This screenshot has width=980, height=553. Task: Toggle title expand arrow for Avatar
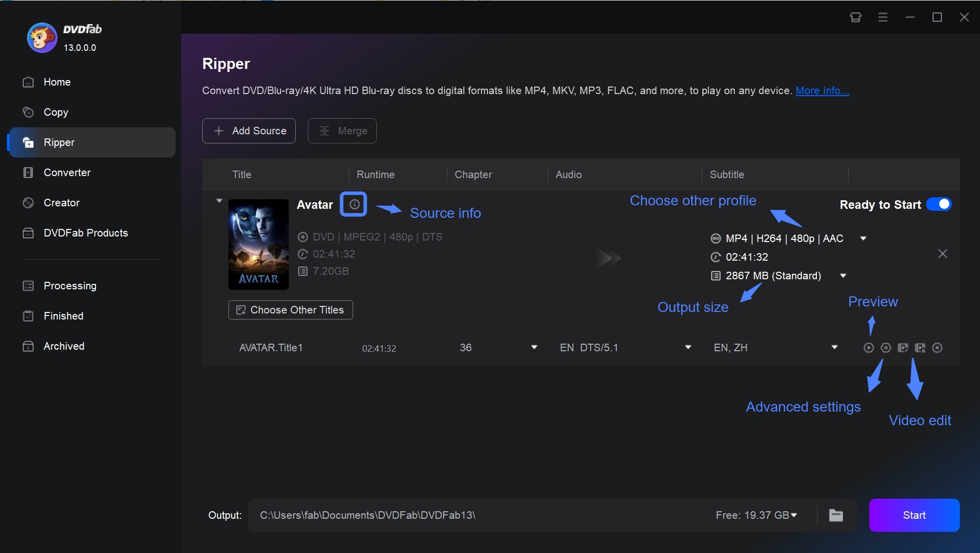219,199
